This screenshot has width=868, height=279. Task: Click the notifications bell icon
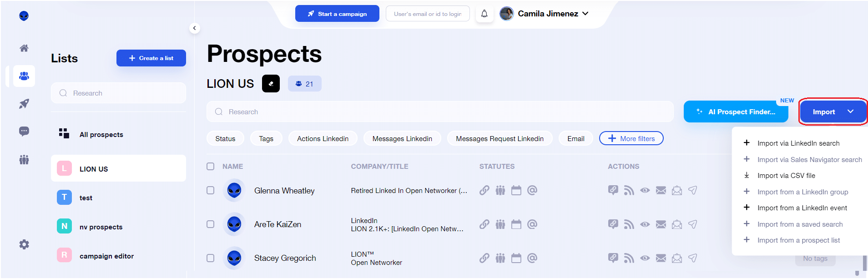(x=484, y=14)
